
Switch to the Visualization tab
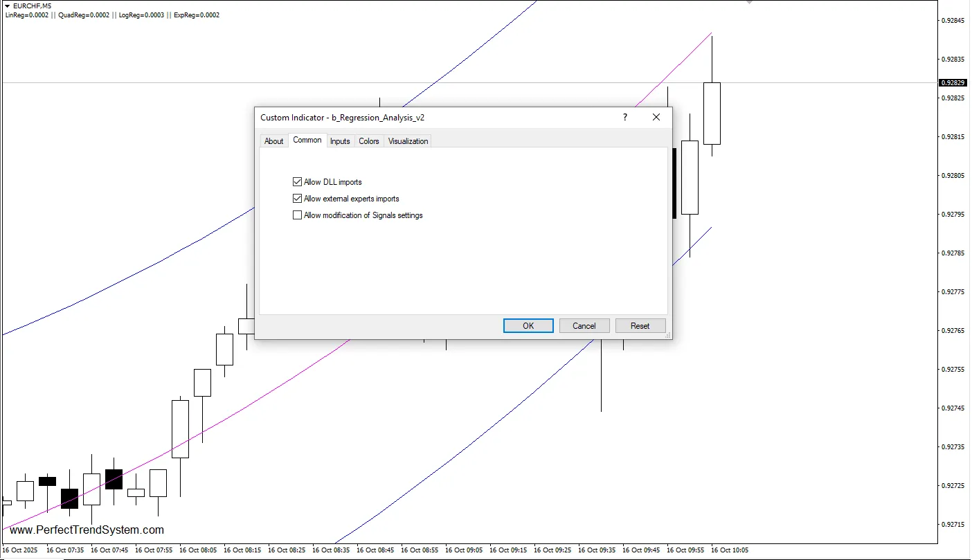(x=408, y=141)
